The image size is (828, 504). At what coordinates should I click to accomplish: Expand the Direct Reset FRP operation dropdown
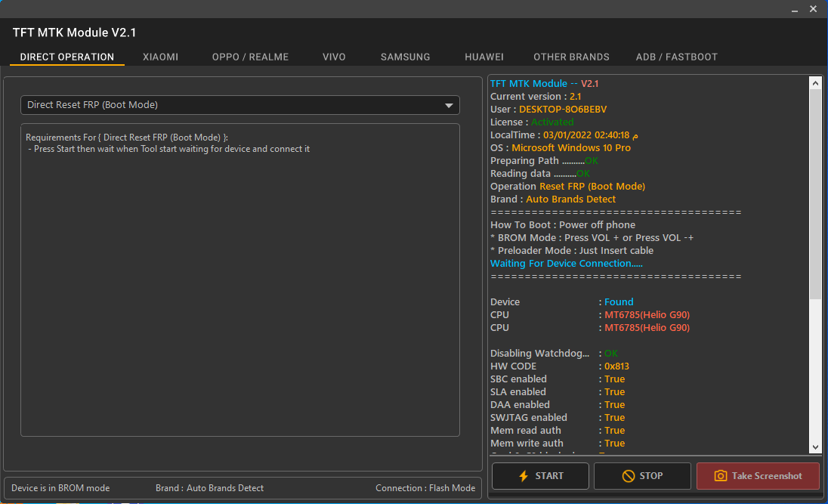(x=239, y=104)
